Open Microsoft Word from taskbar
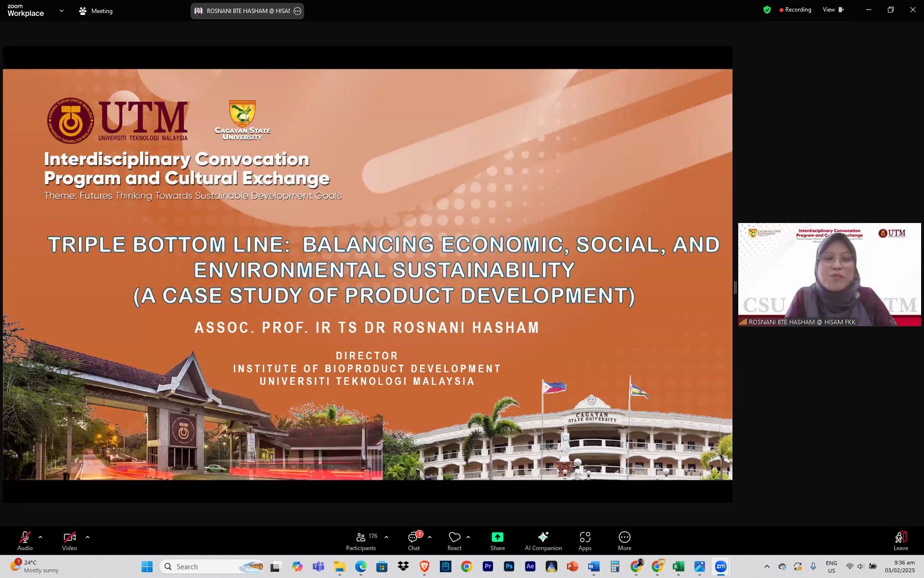Screen dimensions: 924x578 coord(594,566)
